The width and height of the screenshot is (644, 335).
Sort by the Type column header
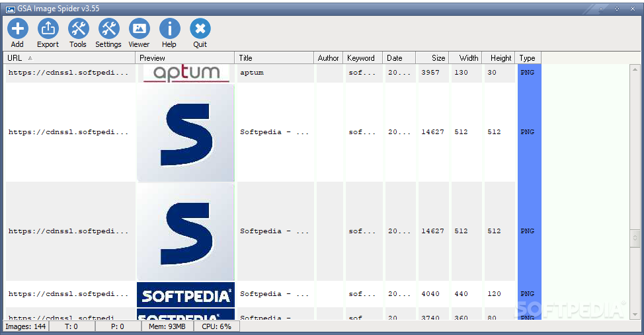click(x=528, y=58)
